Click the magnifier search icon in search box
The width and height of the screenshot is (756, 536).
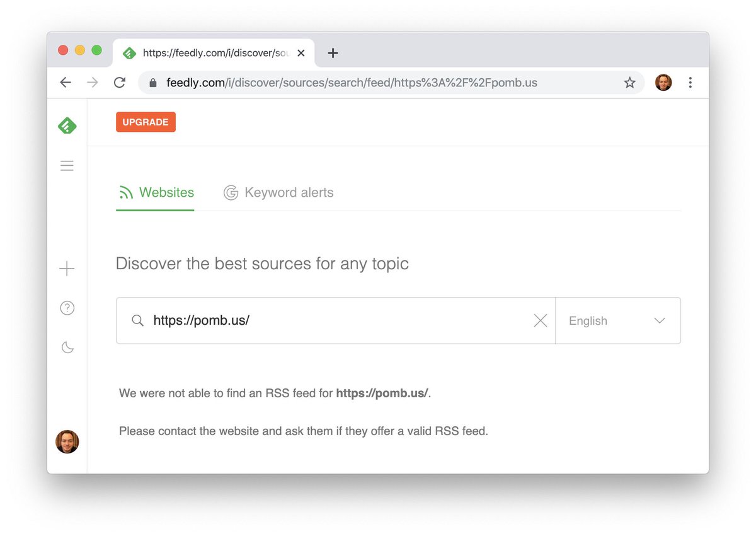point(137,320)
